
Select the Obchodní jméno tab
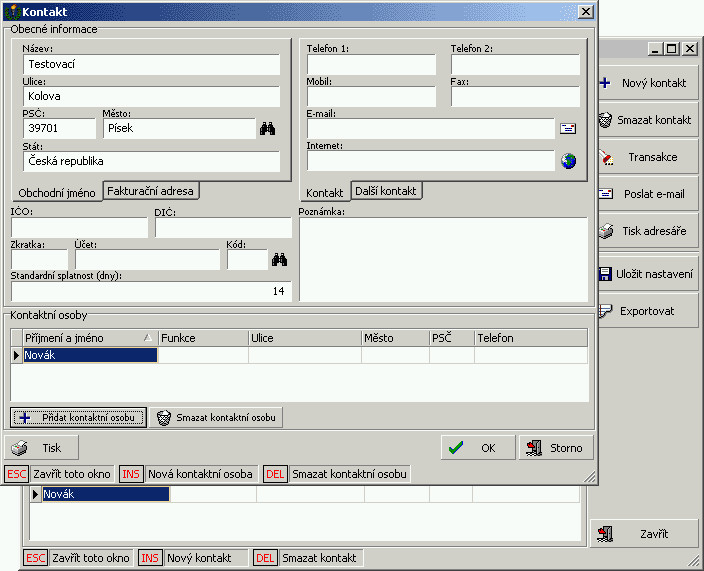pos(57,193)
